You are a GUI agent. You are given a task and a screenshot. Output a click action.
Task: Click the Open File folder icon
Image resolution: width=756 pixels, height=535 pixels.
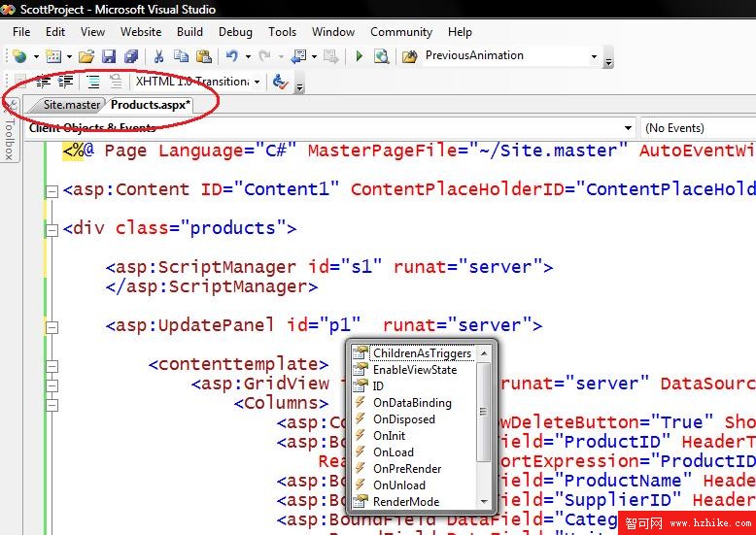pyautogui.click(x=86, y=56)
